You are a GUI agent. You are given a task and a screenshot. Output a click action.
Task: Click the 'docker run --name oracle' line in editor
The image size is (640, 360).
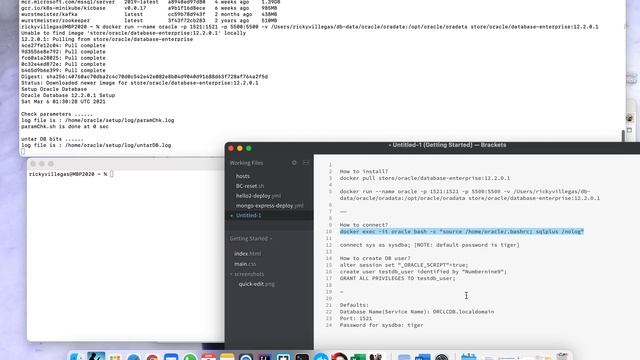[470, 195]
